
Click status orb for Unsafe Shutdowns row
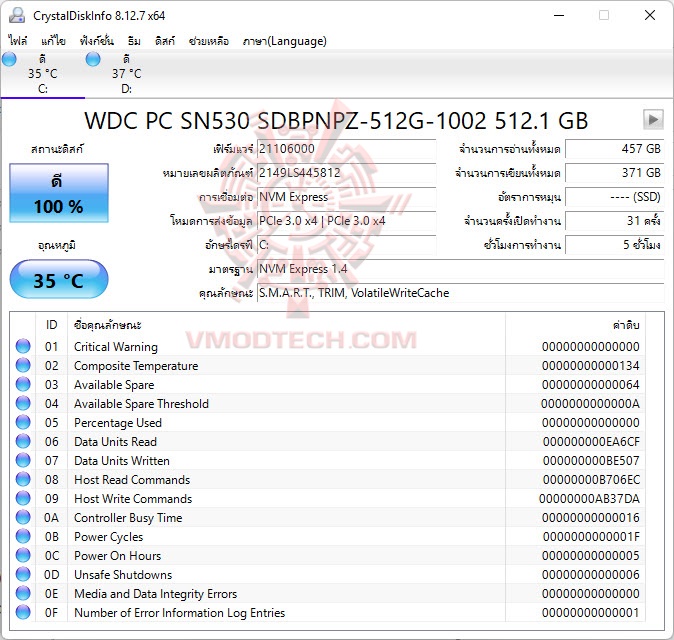coord(23,574)
